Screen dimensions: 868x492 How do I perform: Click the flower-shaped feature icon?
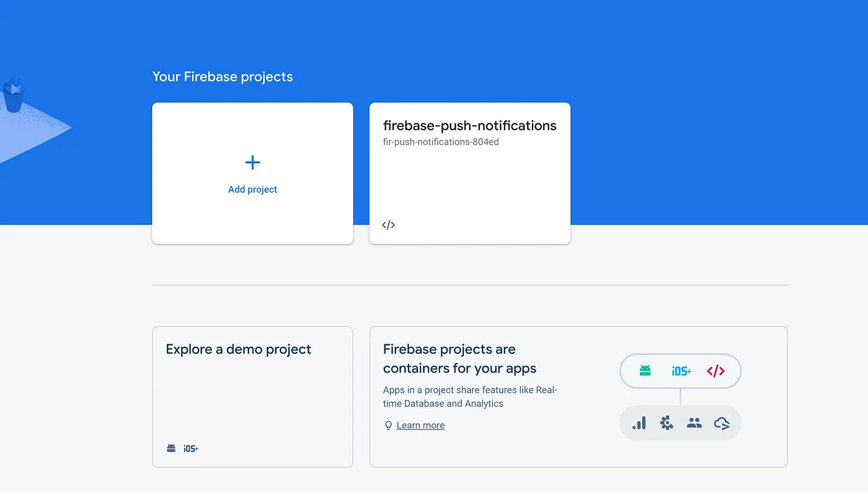pyautogui.click(x=666, y=423)
